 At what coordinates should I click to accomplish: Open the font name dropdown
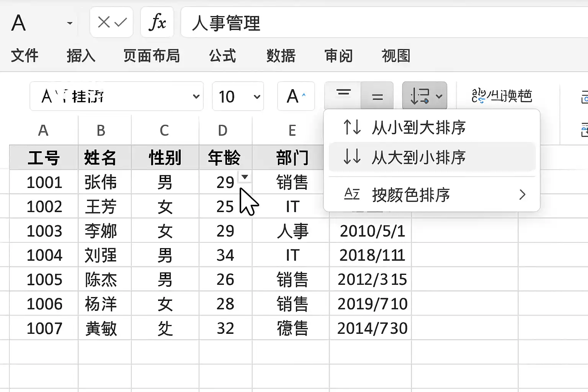[x=116, y=96]
